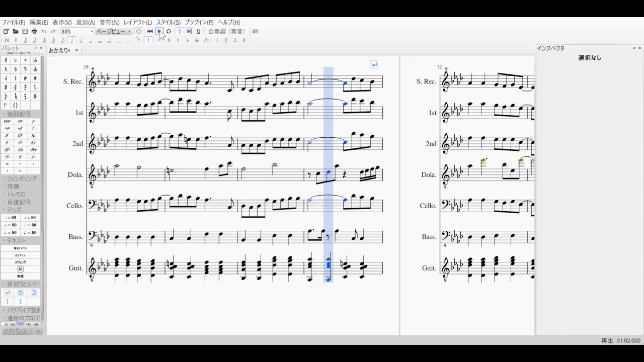This screenshot has height=362, width=644.
Task: Click the Print icon in toolbar
Action: coord(34,31)
